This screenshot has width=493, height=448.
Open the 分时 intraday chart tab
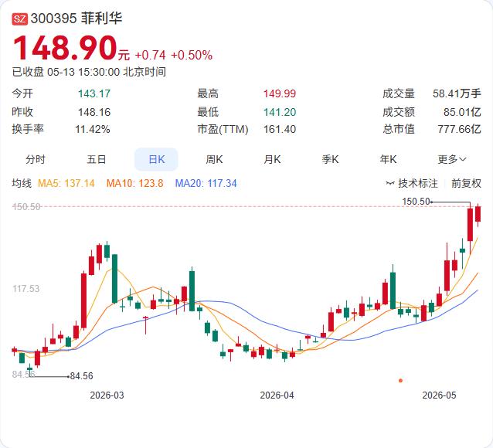36,159
